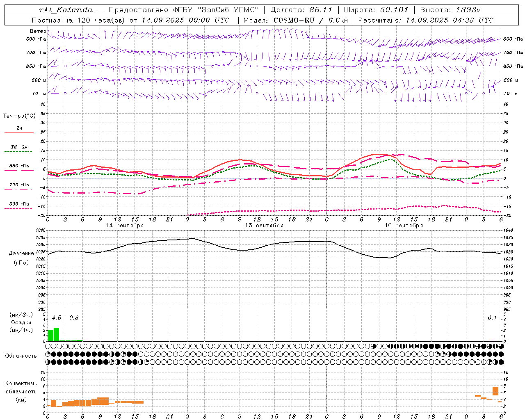This screenshot has width=525, height=420.
Task: Click the 850 гПа temperature legend entry
Action: pos(19,167)
